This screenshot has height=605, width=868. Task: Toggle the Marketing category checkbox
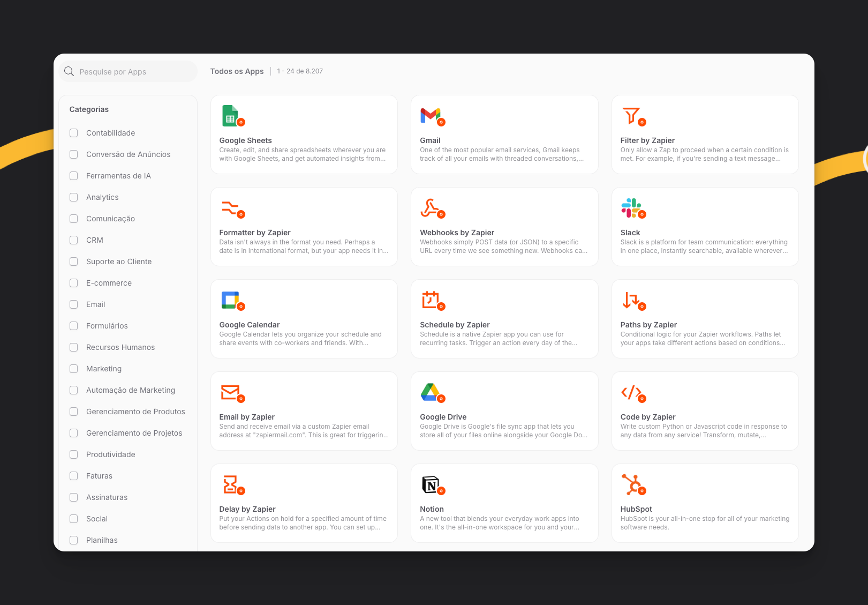[x=74, y=369]
